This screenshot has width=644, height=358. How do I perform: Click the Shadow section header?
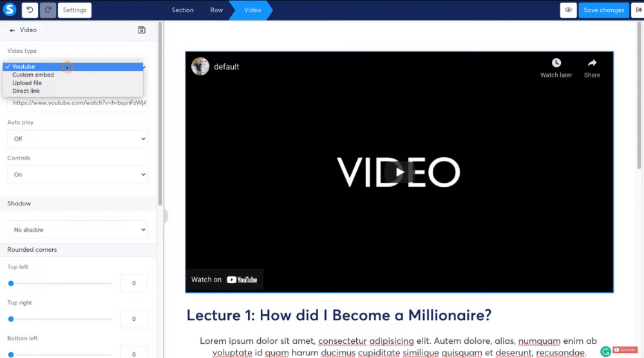78,203
